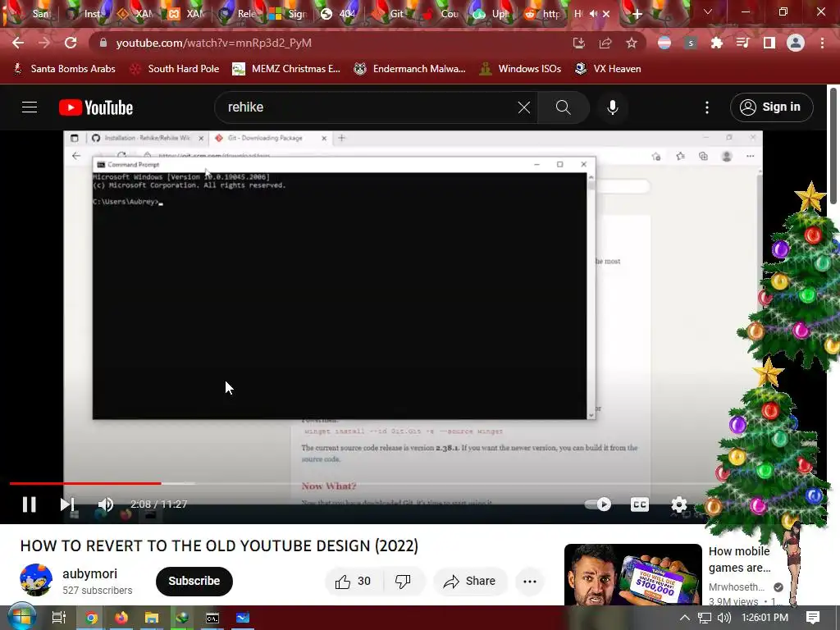The width and height of the screenshot is (840, 630).
Task: Open Firefox from the taskbar
Action: click(121, 618)
